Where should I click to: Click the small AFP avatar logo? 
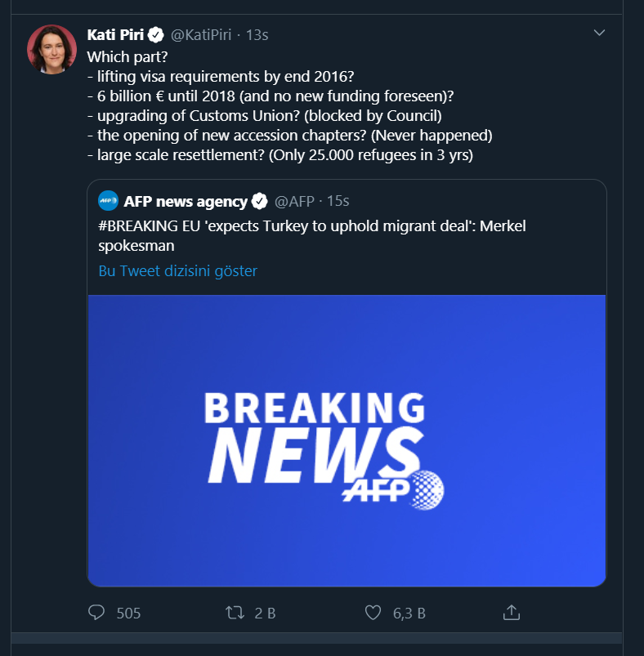coord(108,201)
